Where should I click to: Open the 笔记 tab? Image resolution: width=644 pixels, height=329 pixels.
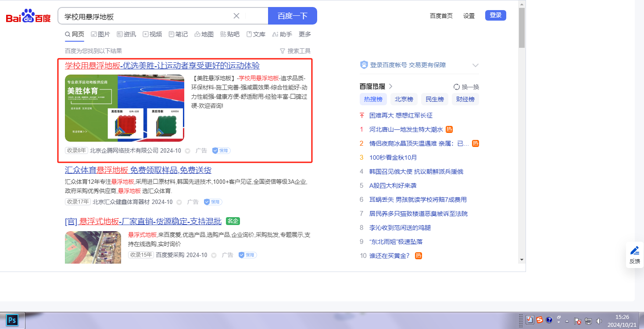click(178, 34)
